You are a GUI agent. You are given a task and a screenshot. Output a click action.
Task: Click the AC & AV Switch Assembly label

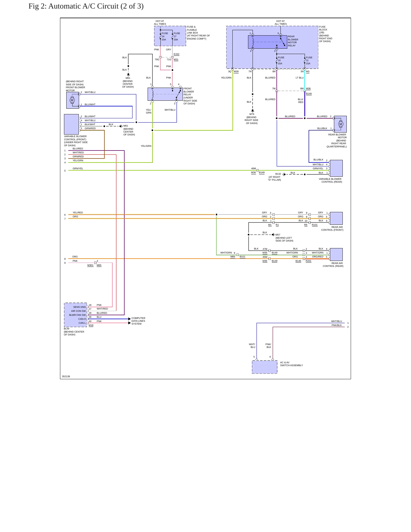(x=291, y=364)
